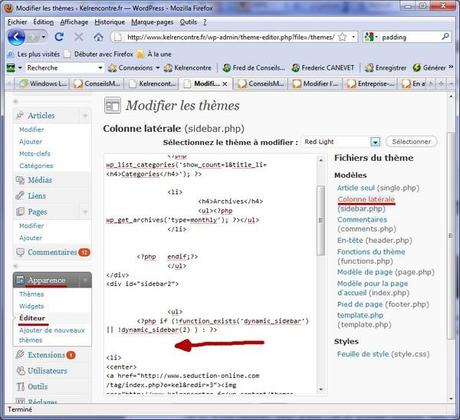Click the code editor vertical scrollbar thumb
Screen dimensions: 460x420
tap(321, 221)
